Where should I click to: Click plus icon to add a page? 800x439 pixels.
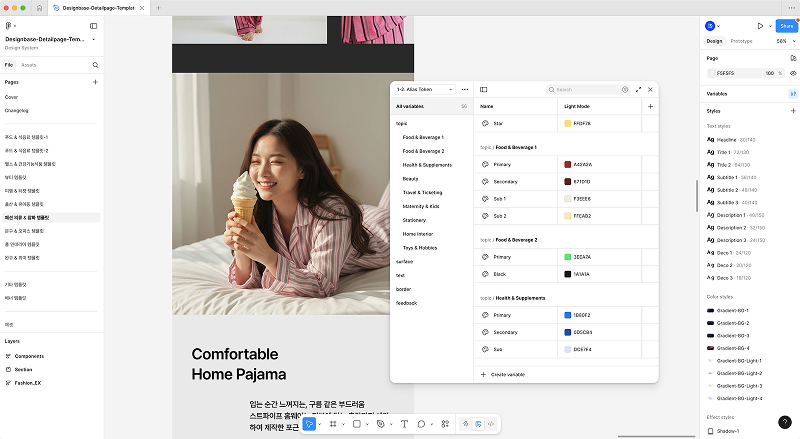click(95, 82)
